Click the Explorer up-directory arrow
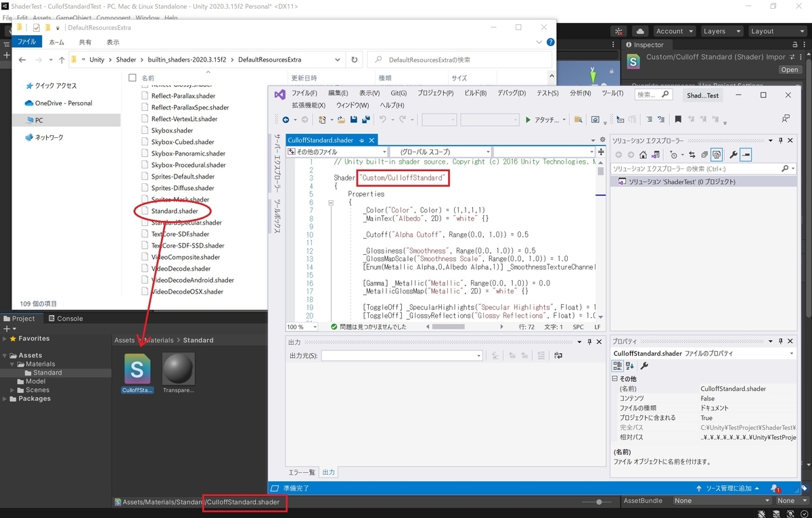 tap(62, 60)
